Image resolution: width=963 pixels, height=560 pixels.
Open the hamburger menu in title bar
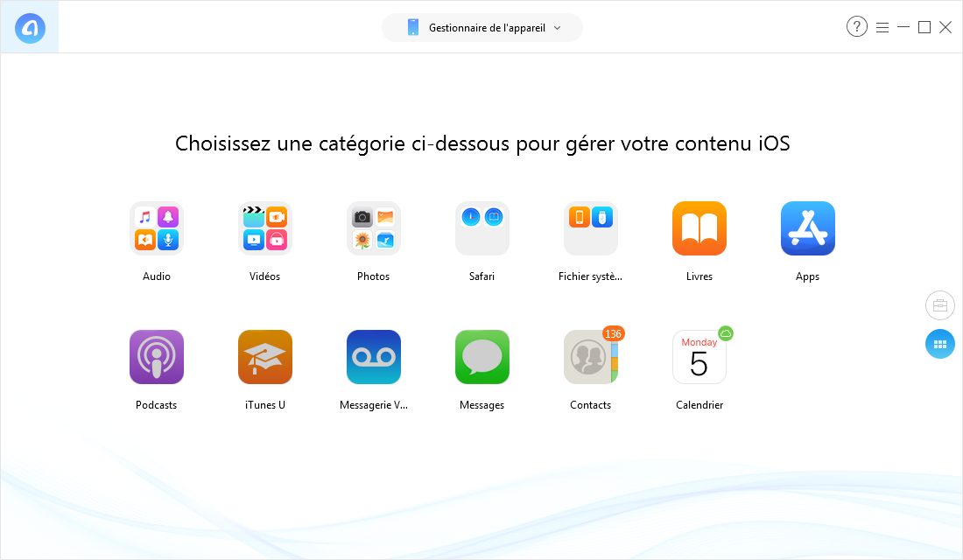point(882,28)
